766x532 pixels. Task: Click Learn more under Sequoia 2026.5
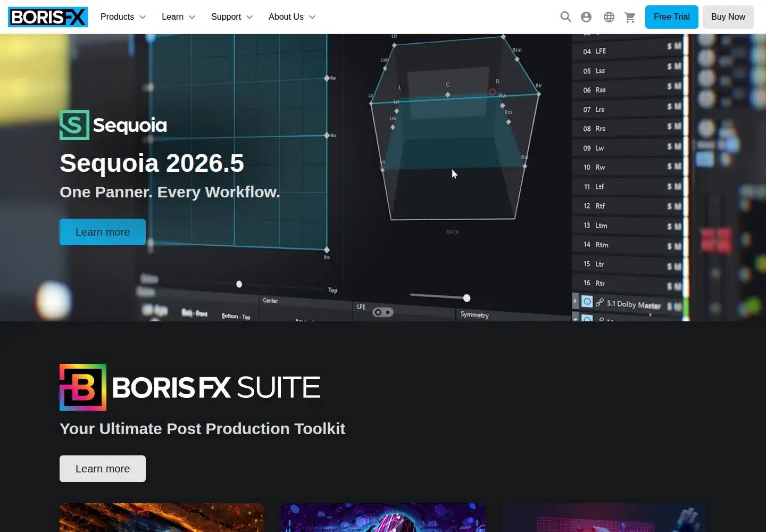coord(103,232)
